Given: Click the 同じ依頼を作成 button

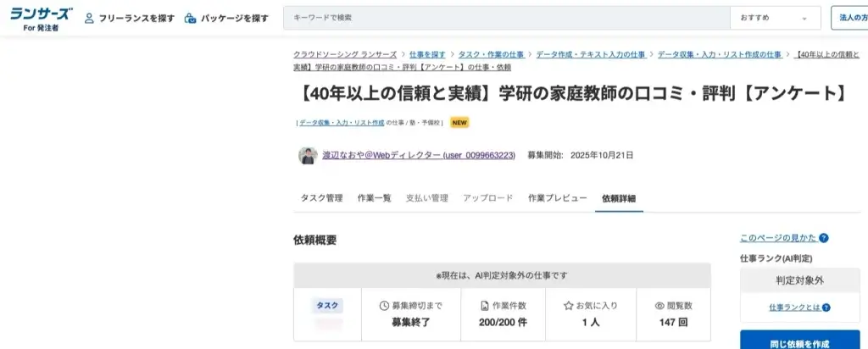Looking at the screenshot, I should tap(799, 341).
